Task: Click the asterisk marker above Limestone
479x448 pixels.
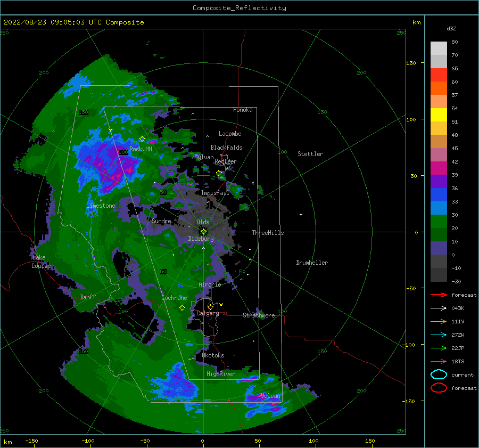Action: pyautogui.click(x=101, y=201)
